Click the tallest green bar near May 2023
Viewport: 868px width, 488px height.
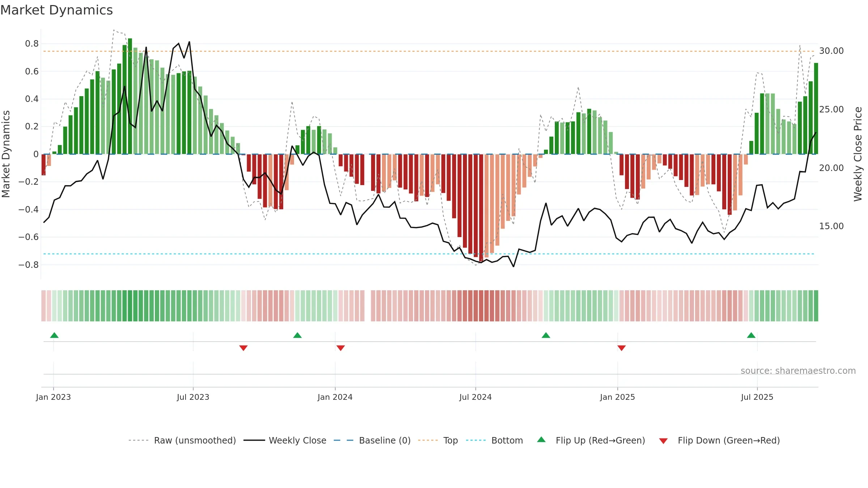tap(130, 96)
